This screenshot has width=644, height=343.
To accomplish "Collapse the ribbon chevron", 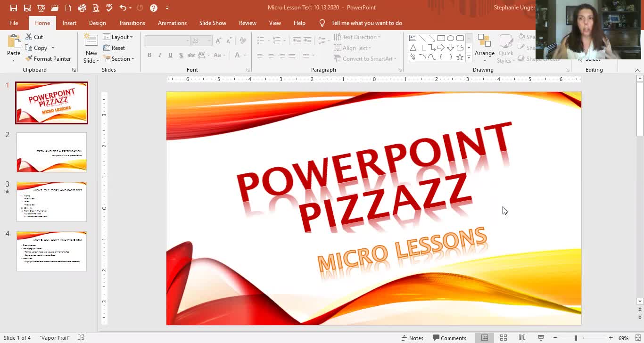I will [x=638, y=70].
